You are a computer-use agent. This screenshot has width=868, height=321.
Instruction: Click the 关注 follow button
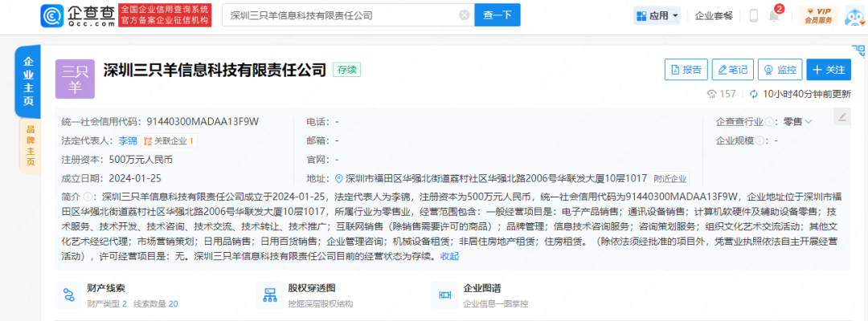tap(829, 70)
